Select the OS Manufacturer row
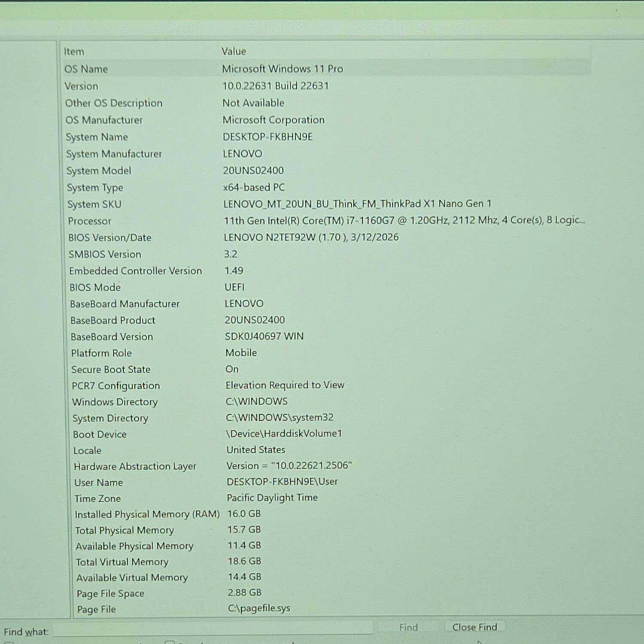Screen dimensions: 644x644 click(x=326, y=120)
